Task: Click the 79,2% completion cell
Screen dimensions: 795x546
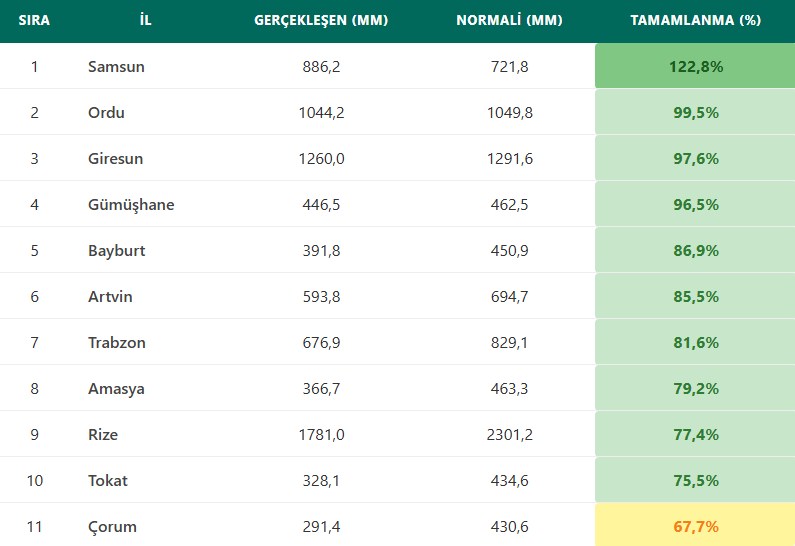Action: 695,388
